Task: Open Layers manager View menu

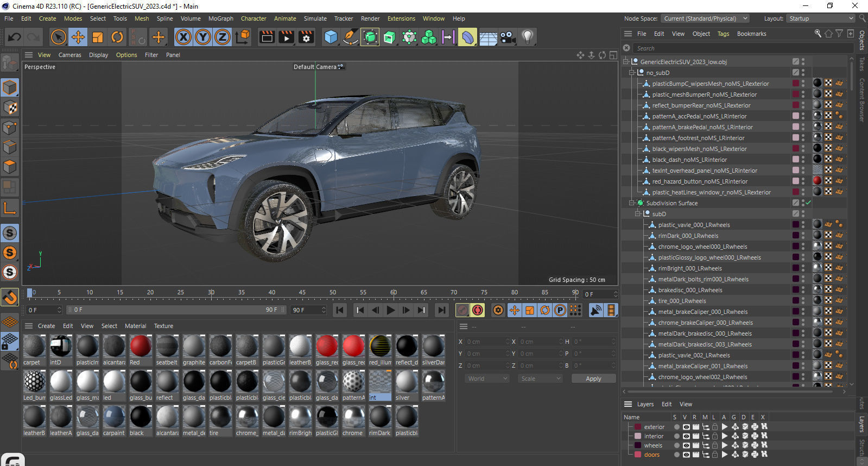Action: click(x=686, y=404)
